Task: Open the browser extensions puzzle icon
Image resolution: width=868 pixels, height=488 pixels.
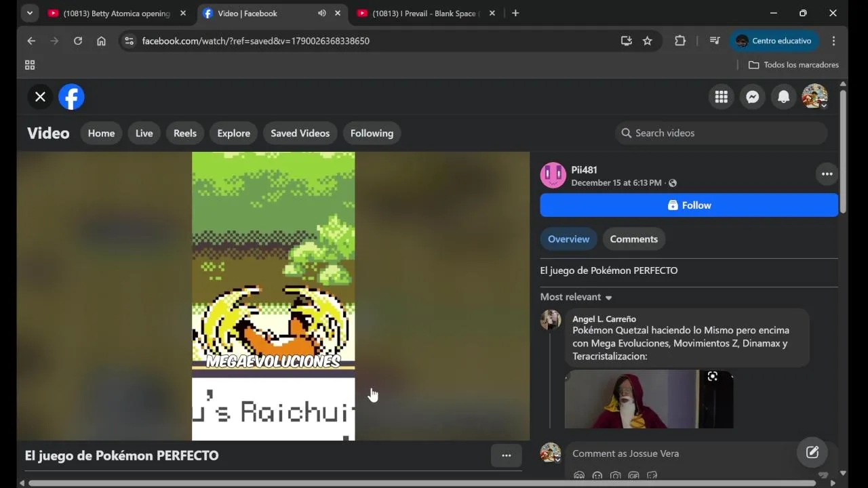Action: (680, 41)
